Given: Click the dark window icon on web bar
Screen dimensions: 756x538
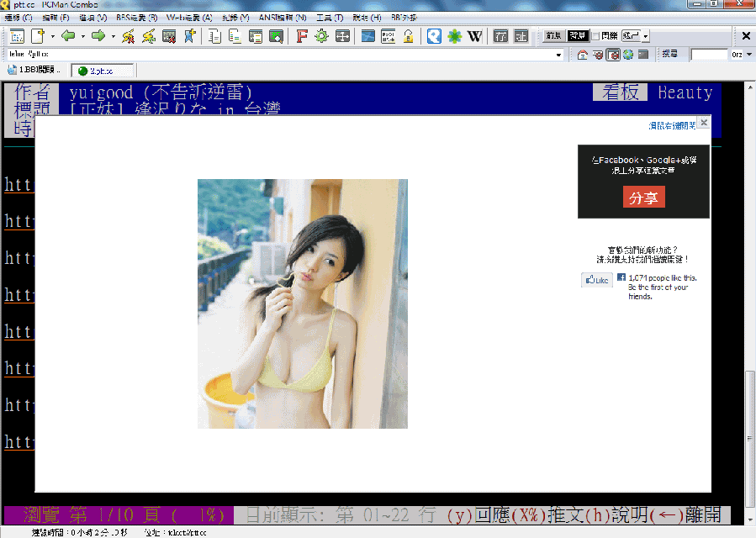Looking at the screenshot, I should click(642, 55).
